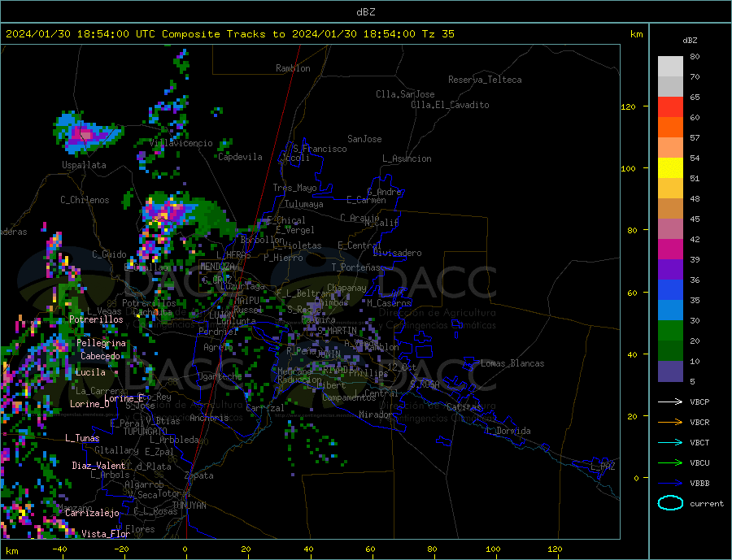Click the 'Pellegrina' station label
732x560 pixels.
coord(102,343)
